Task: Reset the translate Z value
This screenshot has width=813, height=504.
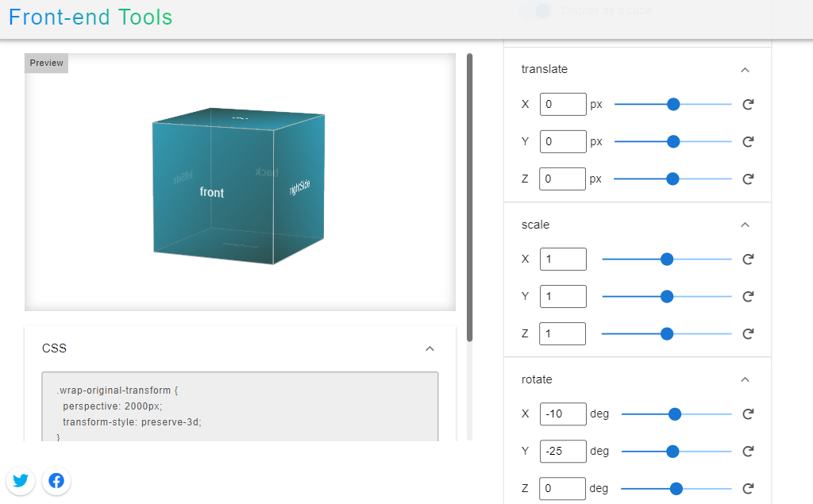Action: click(x=747, y=179)
